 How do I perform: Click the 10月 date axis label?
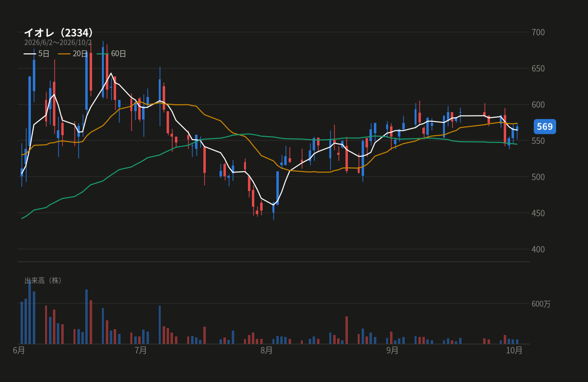pyautogui.click(x=514, y=350)
